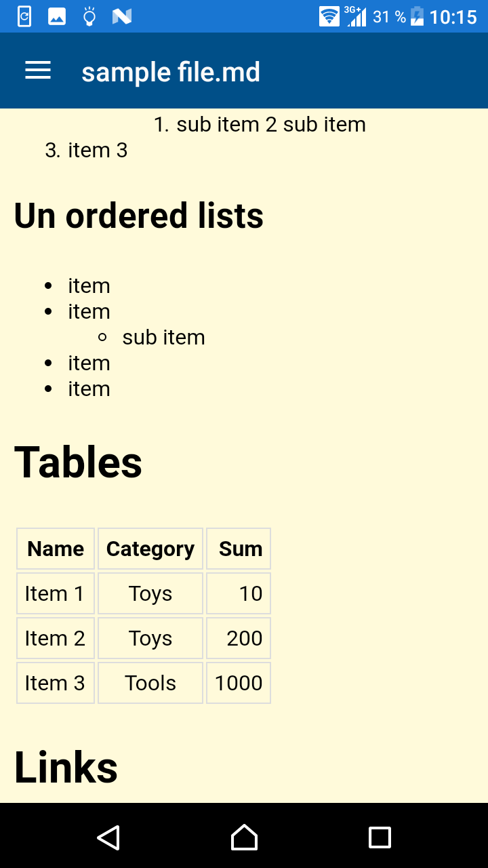Tap the Wi-Fi status icon

click(x=329, y=16)
